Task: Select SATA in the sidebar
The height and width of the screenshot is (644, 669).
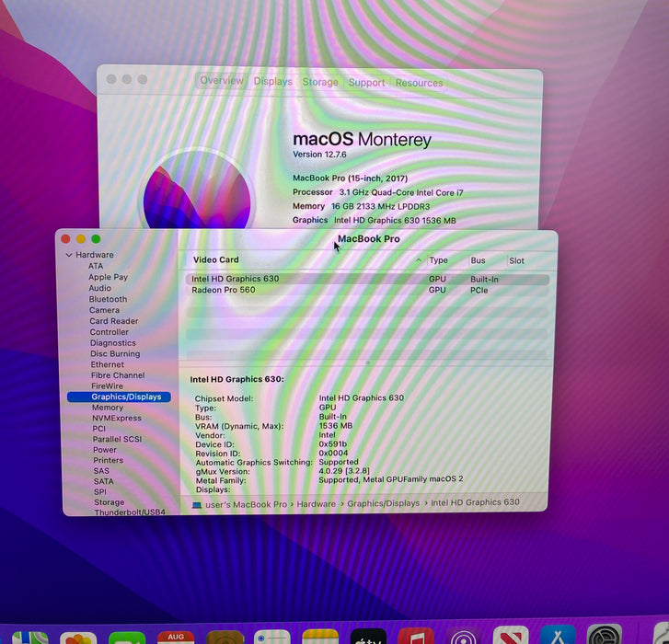Action: [103, 481]
